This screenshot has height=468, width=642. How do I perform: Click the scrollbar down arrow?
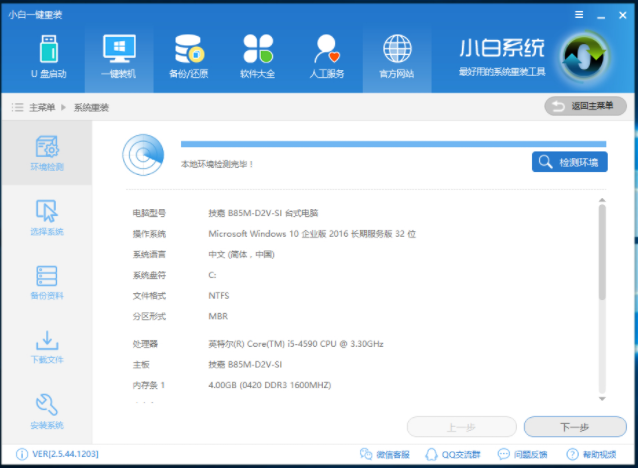point(602,398)
